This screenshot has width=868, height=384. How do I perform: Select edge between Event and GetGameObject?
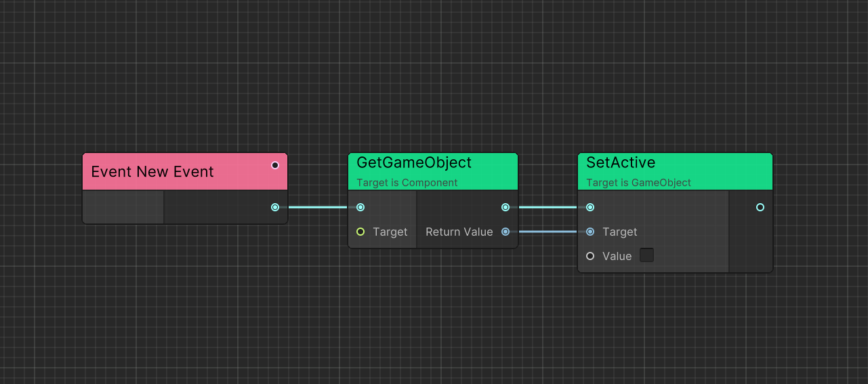coord(317,207)
